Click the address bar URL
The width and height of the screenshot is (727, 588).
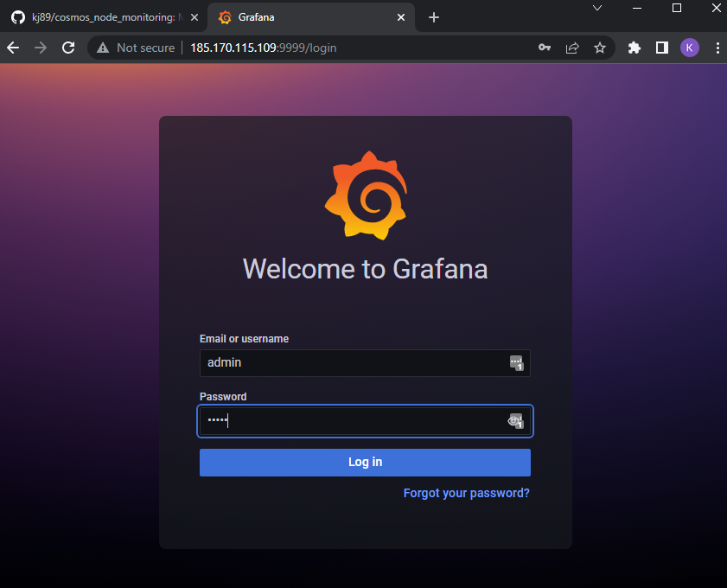[264, 48]
